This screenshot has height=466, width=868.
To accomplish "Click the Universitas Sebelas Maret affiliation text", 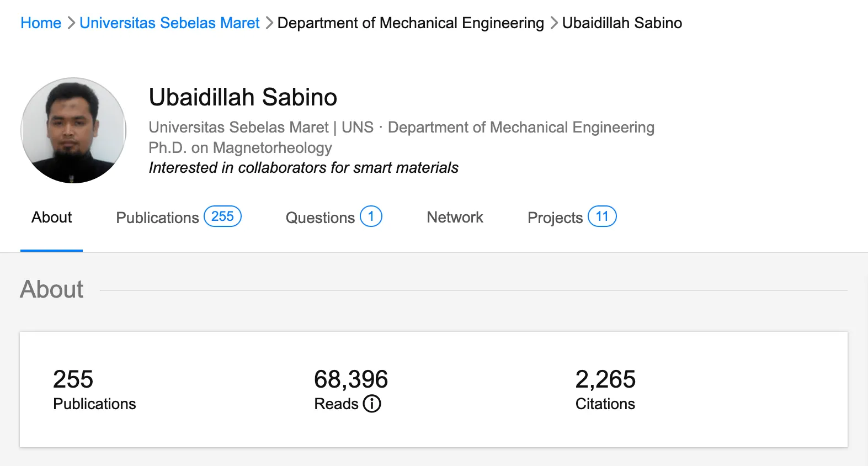I will coord(238,128).
